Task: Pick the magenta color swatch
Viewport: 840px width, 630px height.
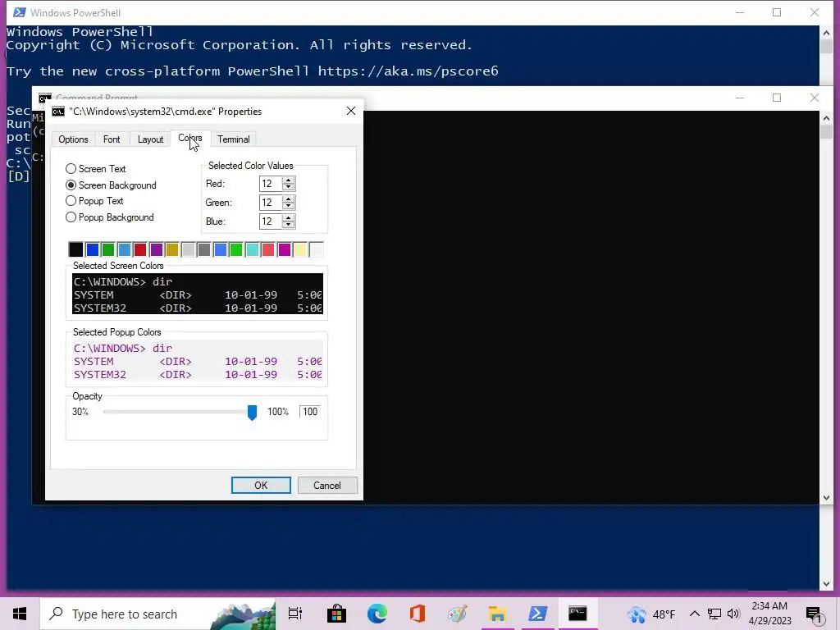Action: click(284, 249)
